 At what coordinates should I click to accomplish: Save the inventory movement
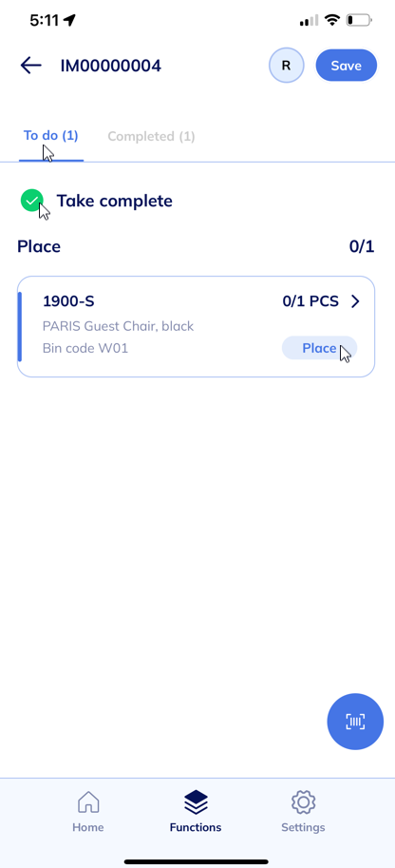347,66
